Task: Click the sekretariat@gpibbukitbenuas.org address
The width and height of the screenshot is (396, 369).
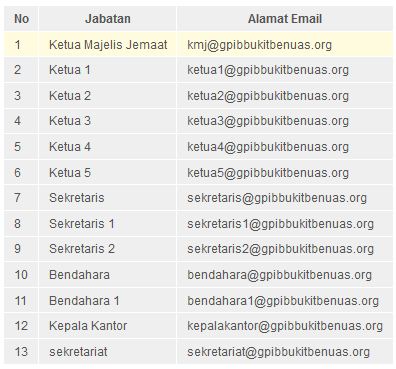Action: pos(279,352)
